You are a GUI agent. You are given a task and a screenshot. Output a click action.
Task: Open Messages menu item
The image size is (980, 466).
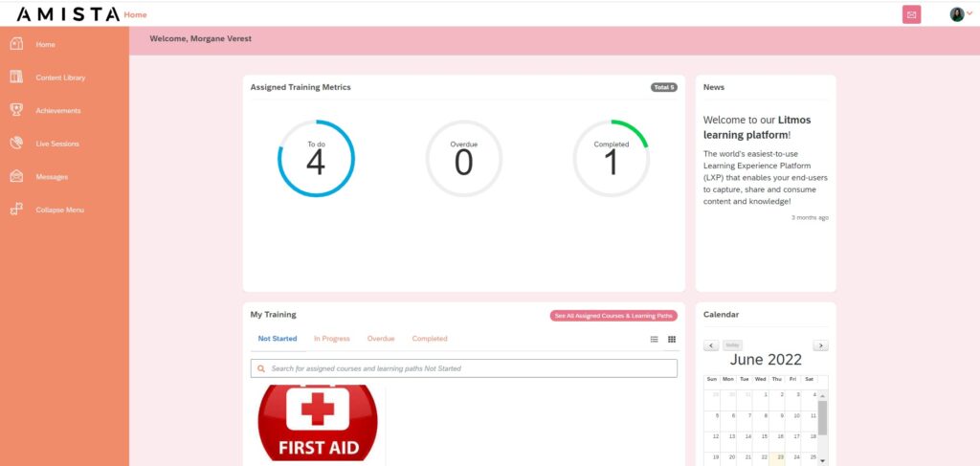click(52, 177)
